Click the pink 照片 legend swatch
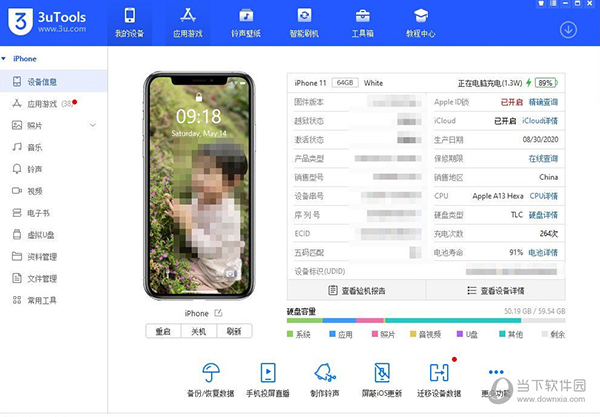600x417 pixels. tap(375, 334)
